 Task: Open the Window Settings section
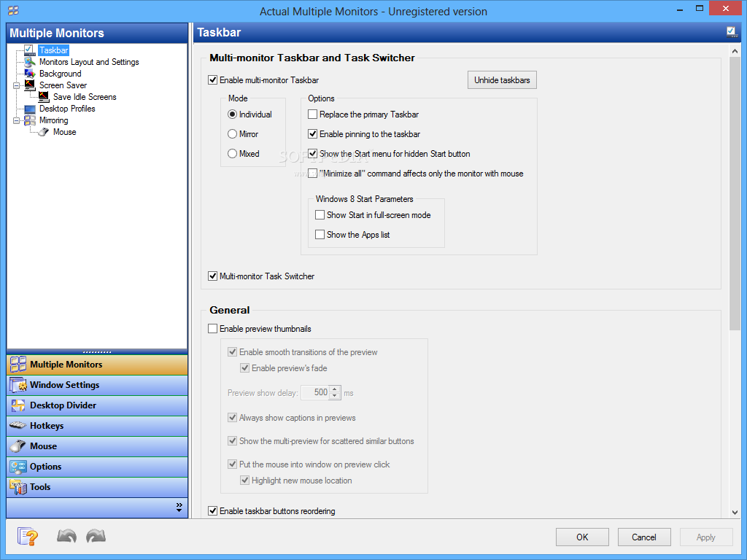pyautogui.click(x=97, y=385)
